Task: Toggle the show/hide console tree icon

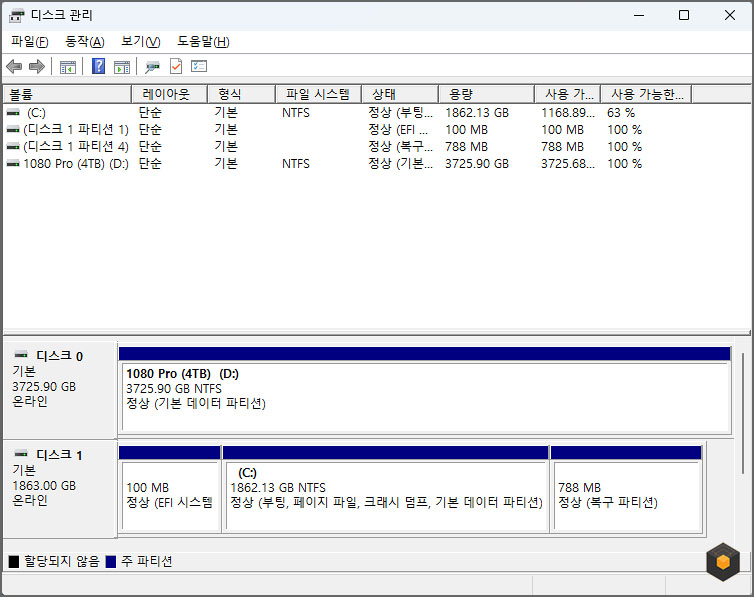Action: [68, 67]
